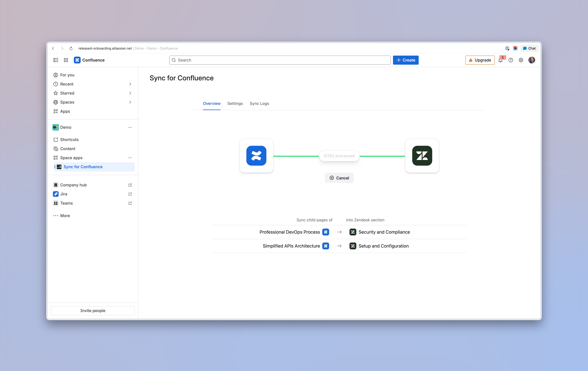
Task: Reload the page with refresh icon
Action: coord(71,48)
